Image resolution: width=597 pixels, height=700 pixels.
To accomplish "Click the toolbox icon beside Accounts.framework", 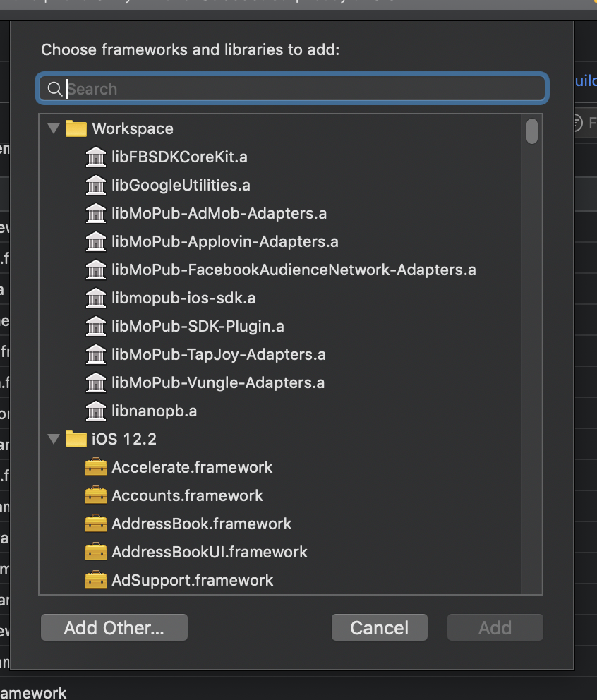I will click(x=95, y=495).
